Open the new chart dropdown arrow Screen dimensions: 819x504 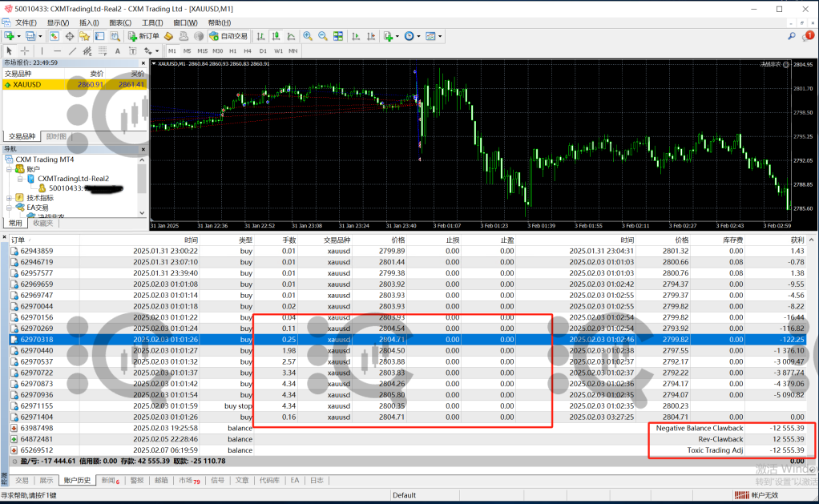(19, 36)
